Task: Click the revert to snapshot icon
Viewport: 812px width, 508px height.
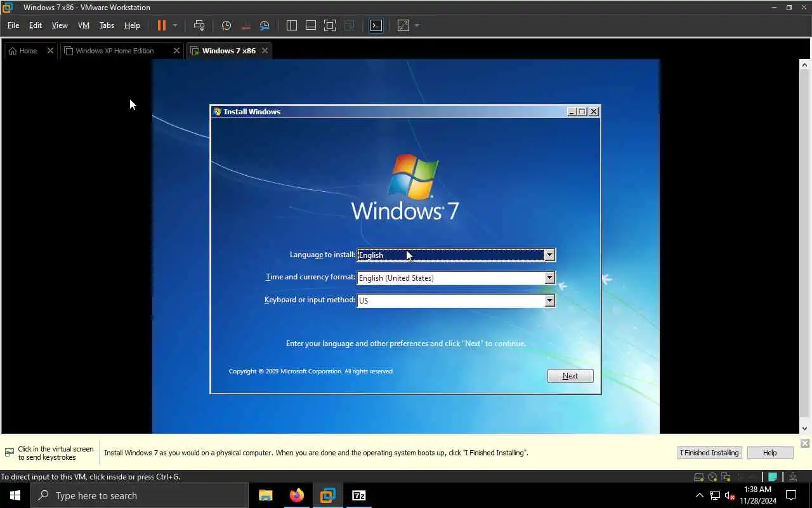Action: [246, 25]
